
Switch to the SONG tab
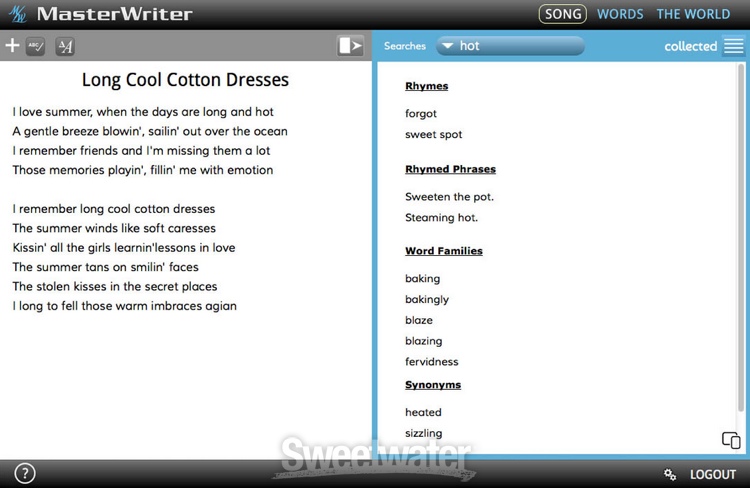point(563,14)
